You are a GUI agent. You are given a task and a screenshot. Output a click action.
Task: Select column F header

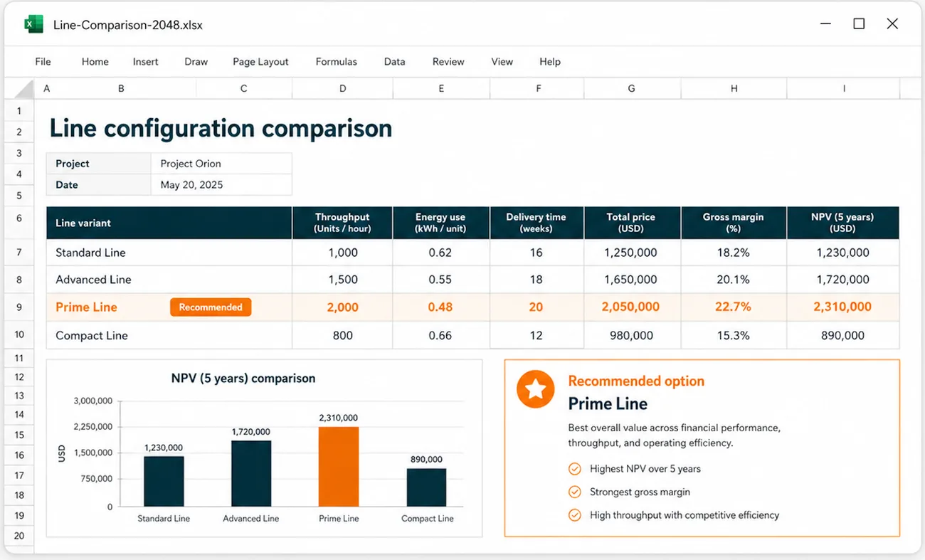click(538, 89)
